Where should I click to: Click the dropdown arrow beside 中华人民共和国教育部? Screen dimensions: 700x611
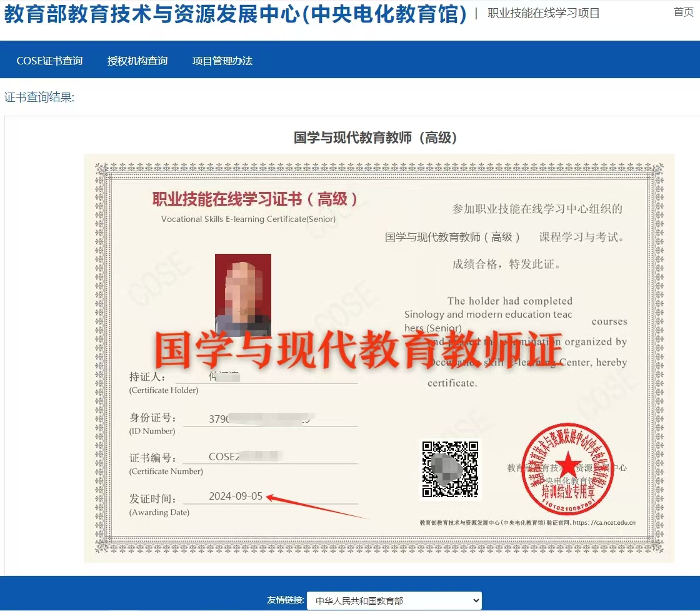(x=476, y=601)
